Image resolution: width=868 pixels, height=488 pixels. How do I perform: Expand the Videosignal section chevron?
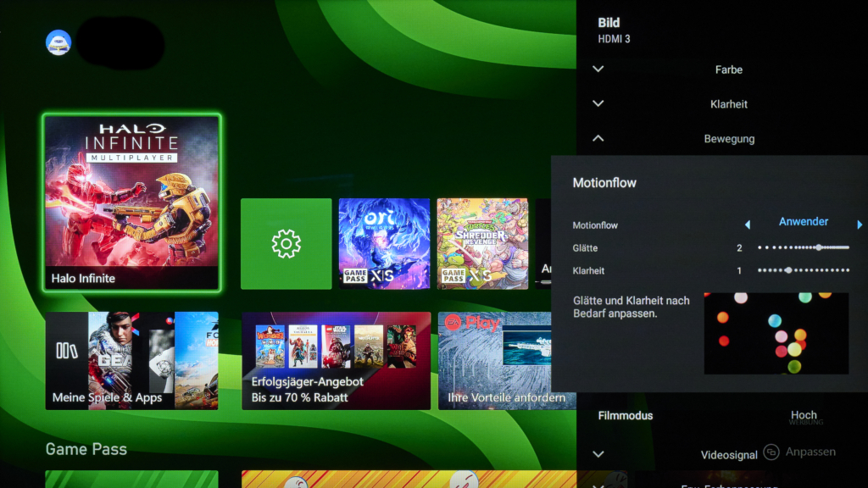click(x=598, y=454)
